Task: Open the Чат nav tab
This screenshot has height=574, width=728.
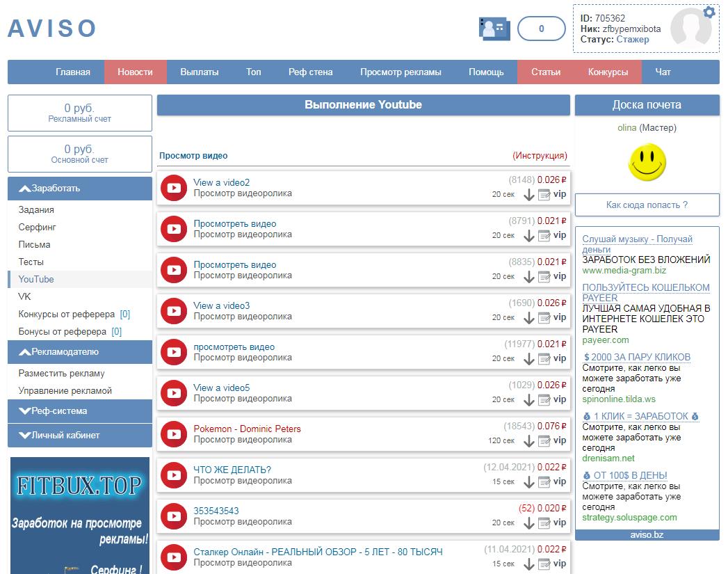Action: coord(663,72)
